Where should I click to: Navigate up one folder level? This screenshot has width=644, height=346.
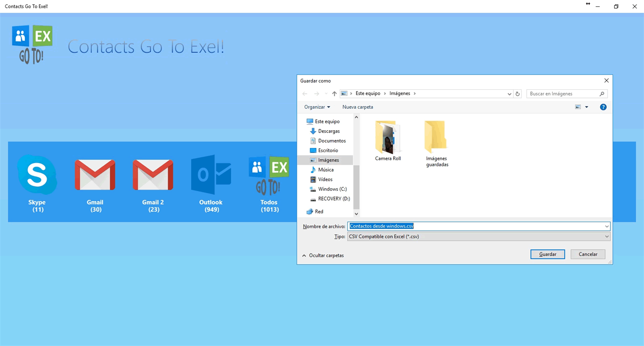click(334, 93)
